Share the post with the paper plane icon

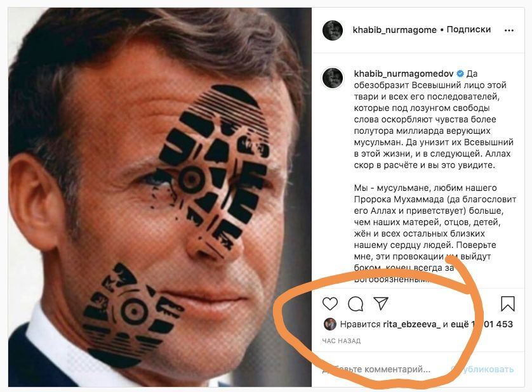click(380, 304)
